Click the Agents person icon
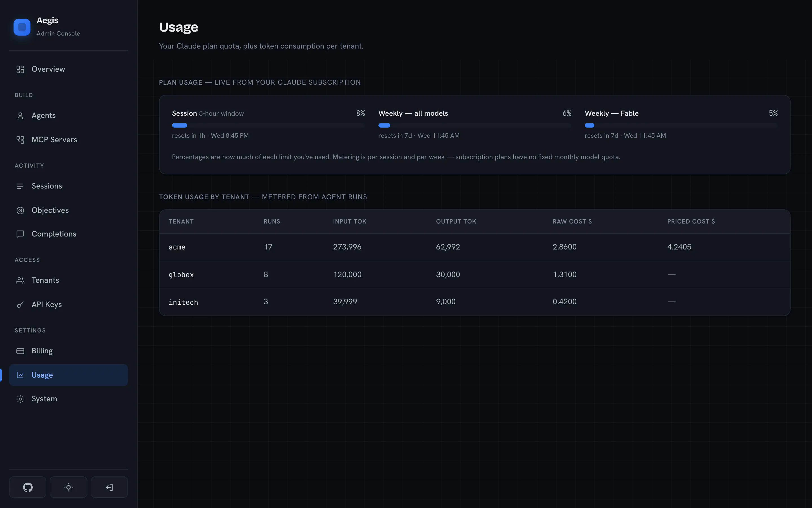The image size is (812, 508). 20,116
